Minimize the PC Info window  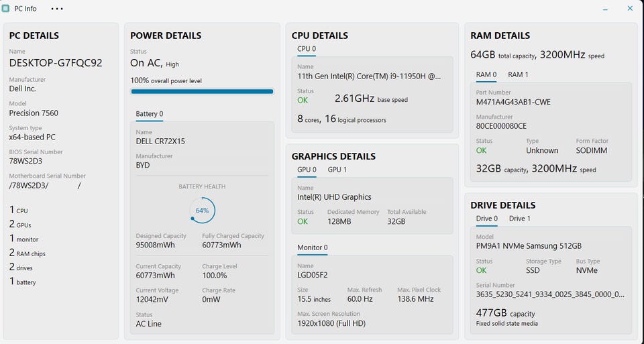pyautogui.click(x=605, y=9)
